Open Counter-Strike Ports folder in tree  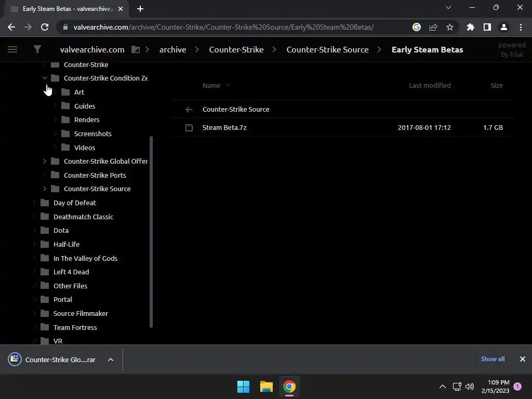click(x=95, y=175)
